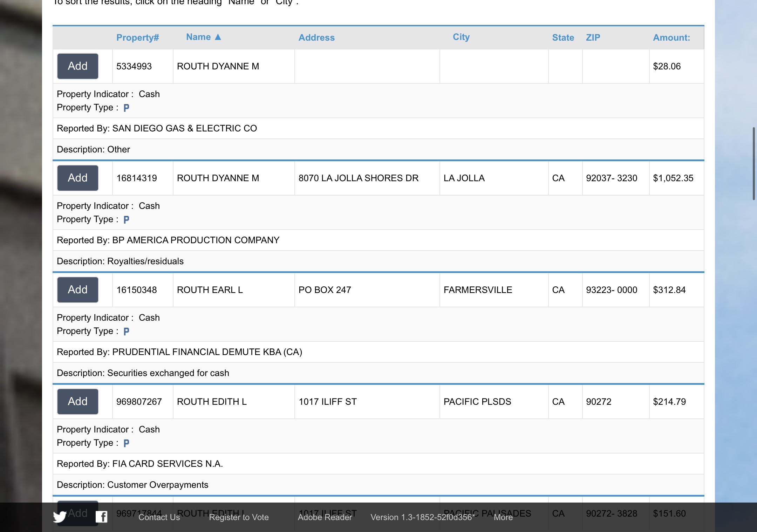The width and height of the screenshot is (757, 532).
Task: Open the More footer menu
Action: click(x=503, y=517)
